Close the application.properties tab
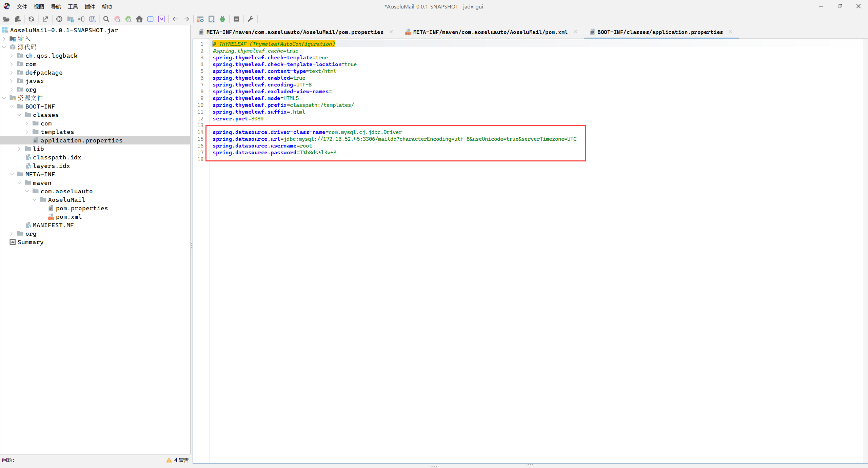 click(731, 32)
